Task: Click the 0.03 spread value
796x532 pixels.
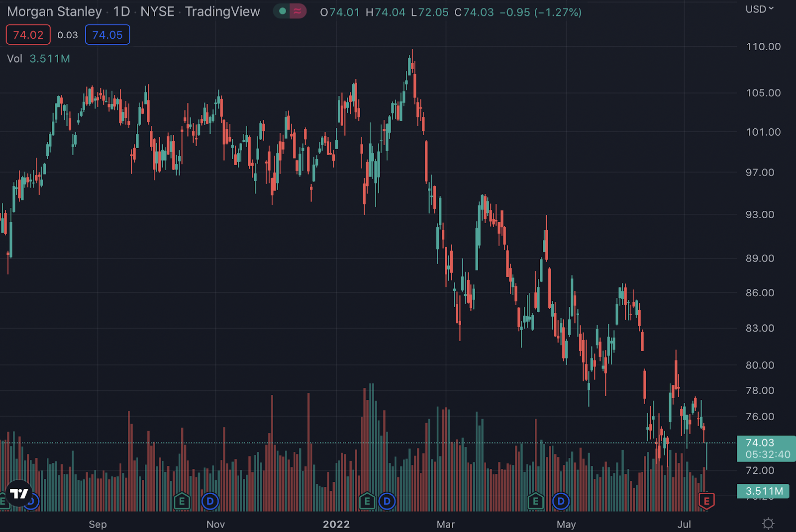Action: pyautogui.click(x=68, y=35)
